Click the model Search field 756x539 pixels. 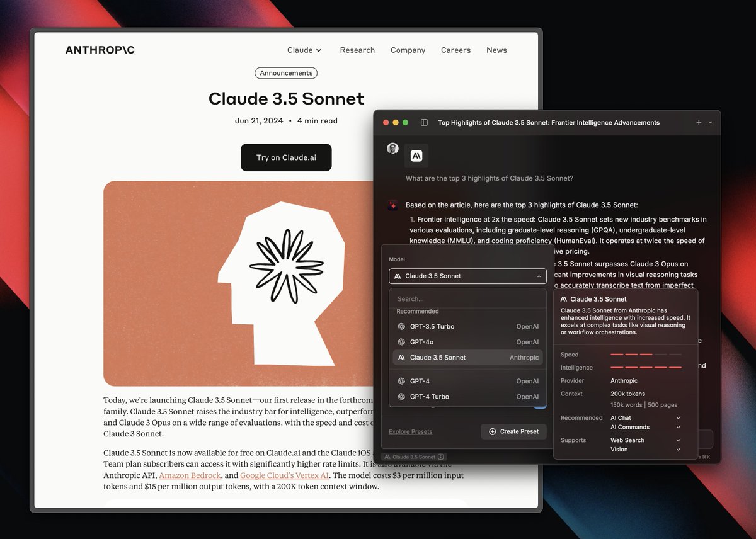tap(467, 299)
